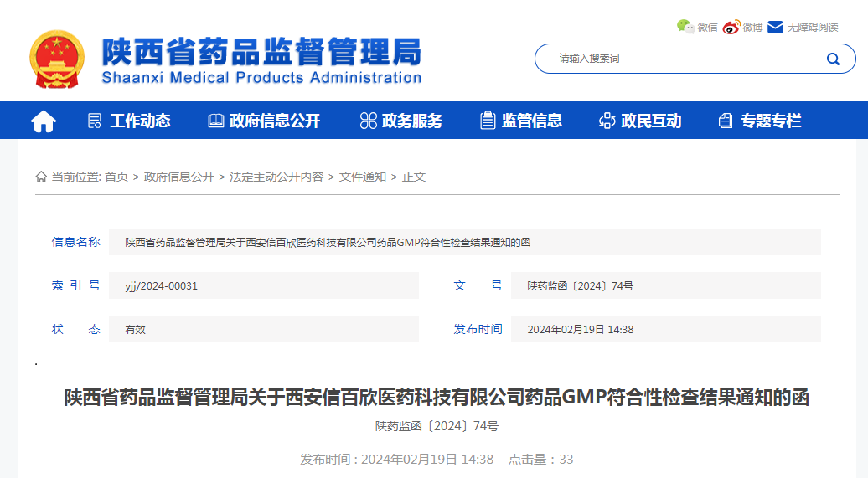
Task: Click index number yjj/2024-00031
Action: 161,286
